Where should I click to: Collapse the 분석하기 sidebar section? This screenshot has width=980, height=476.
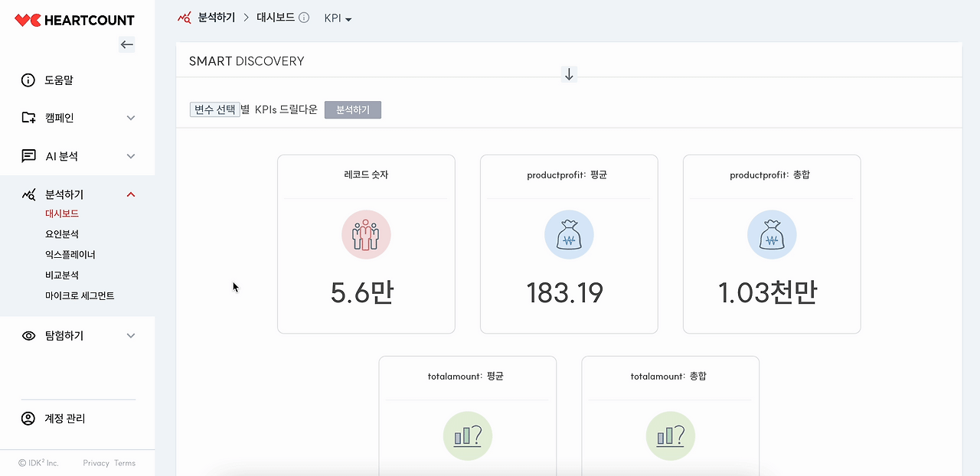[x=131, y=194]
